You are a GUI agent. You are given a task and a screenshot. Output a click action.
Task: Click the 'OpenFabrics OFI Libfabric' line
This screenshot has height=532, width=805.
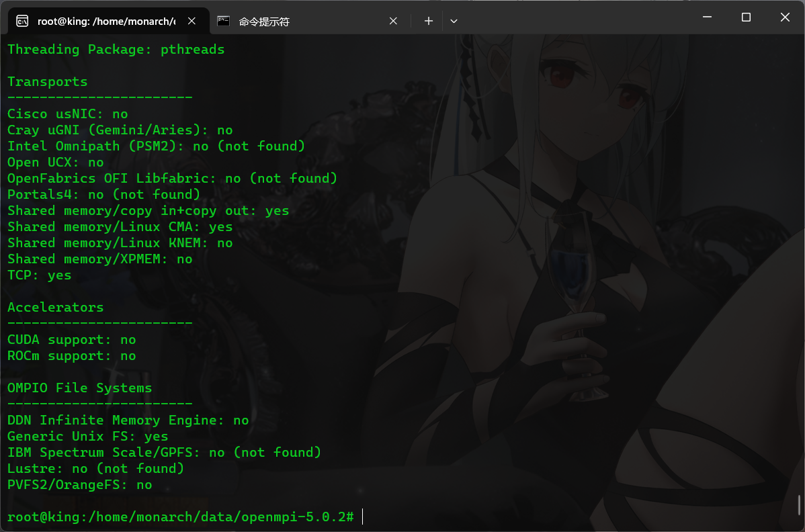(173, 179)
